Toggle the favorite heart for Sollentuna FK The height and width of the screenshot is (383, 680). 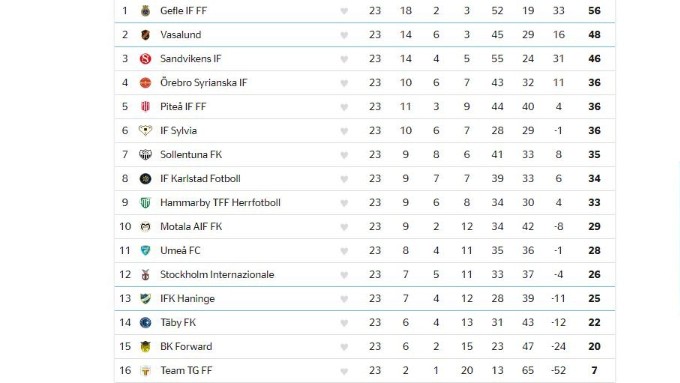click(x=344, y=155)
